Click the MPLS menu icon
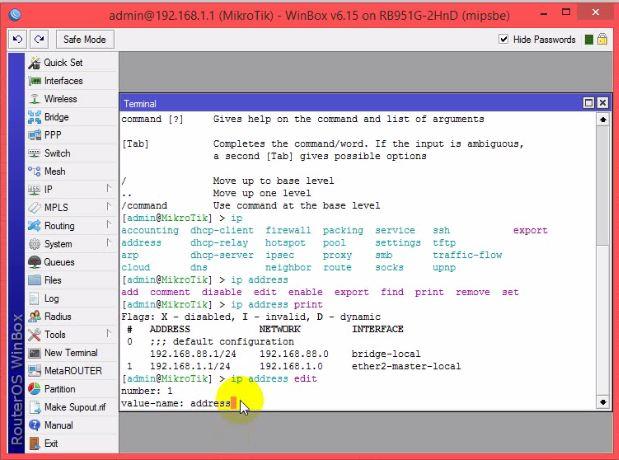The height and width of the screenshot is (460, 619). tap(34, 208)
